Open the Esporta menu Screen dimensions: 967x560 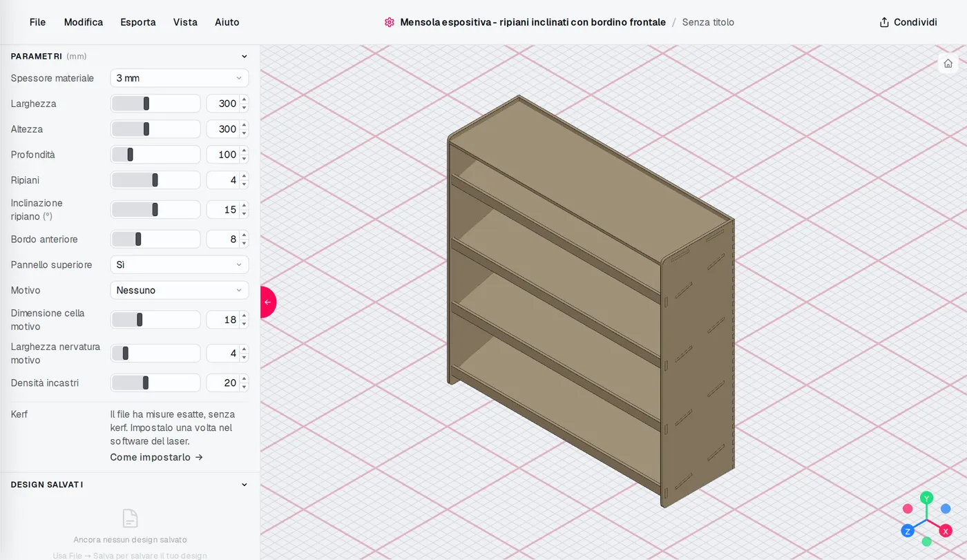tap(138, 22)
